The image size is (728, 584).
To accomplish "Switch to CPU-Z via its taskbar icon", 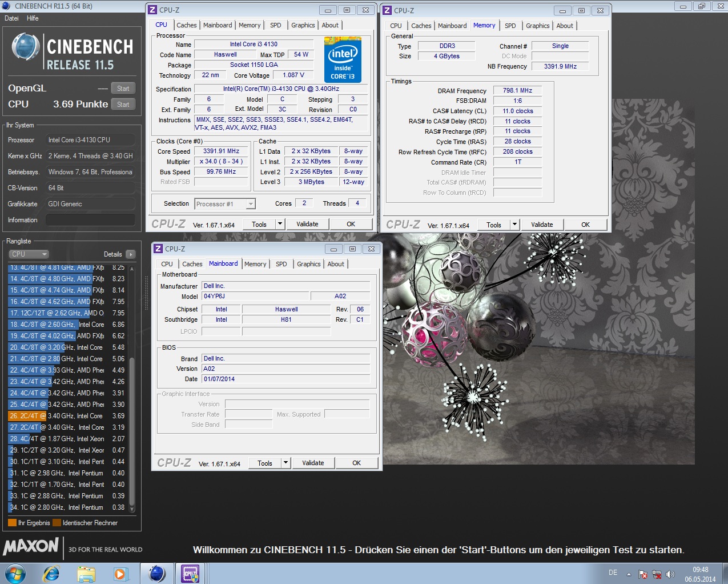I will tap(190, 573).
